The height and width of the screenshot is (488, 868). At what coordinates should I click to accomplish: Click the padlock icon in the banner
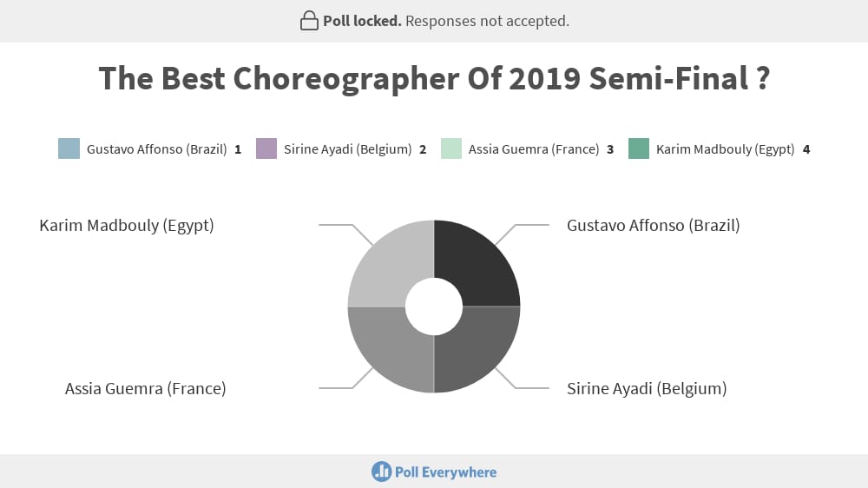coord(309,21)
